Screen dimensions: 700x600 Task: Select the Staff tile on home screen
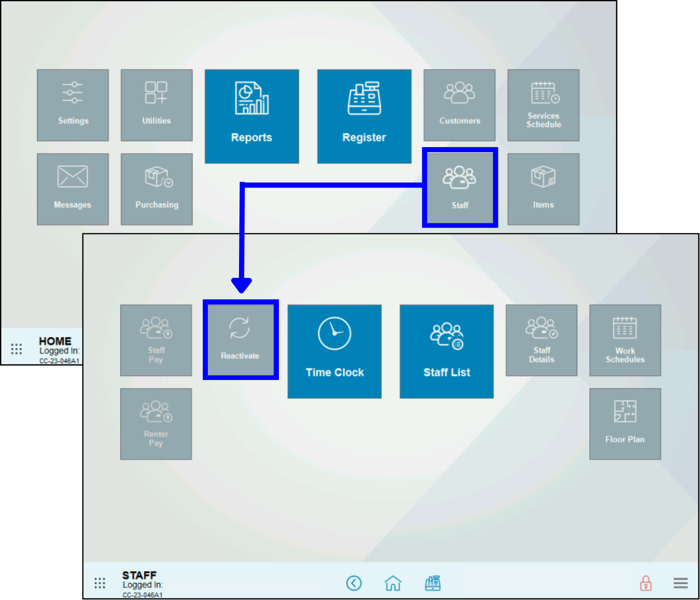click(460, 187)
